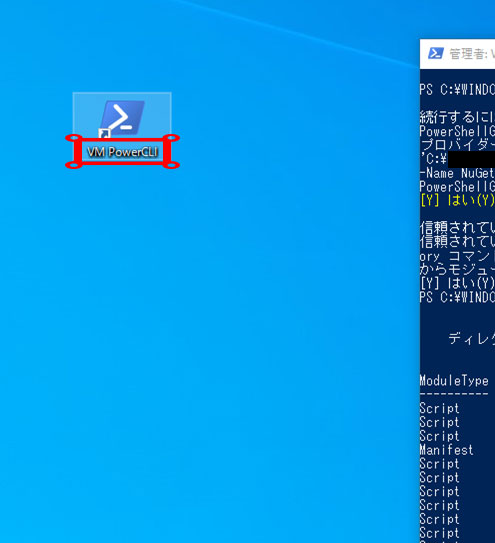
Task: Click the ディレク directory heading text
Action: pyautogui.click(x=471, y=339)
